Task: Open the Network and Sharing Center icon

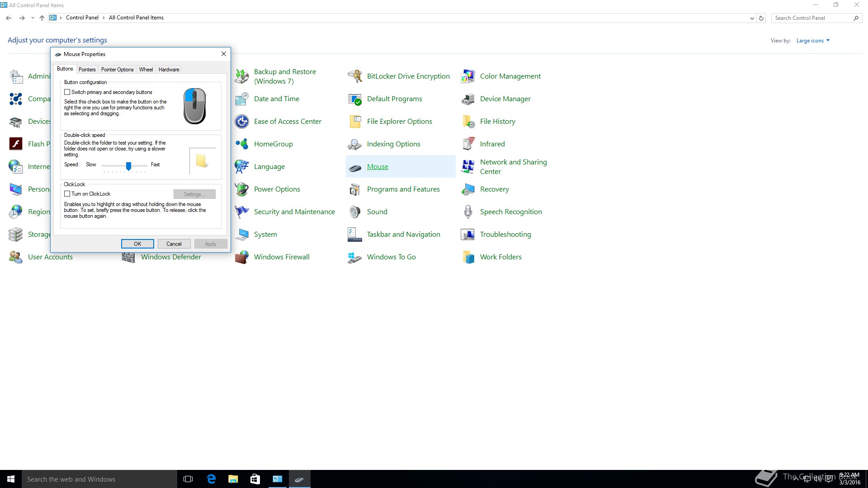Action: pyautogui.click(x=468, y=167)
